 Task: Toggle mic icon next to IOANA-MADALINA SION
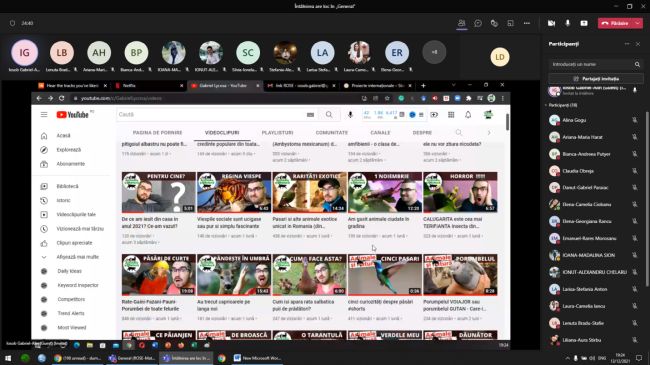(635, 256)
